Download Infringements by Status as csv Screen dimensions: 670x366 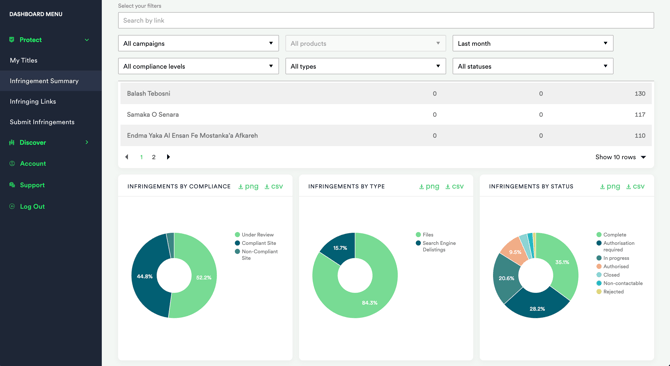coord(635,186)
